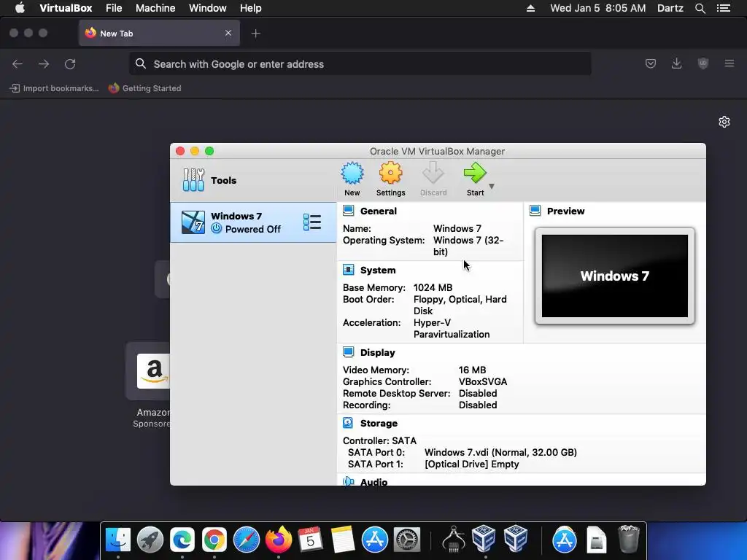This screenshot has height=560, width=747.
Task: Open the Display settings header link
Action: [377, 352]
